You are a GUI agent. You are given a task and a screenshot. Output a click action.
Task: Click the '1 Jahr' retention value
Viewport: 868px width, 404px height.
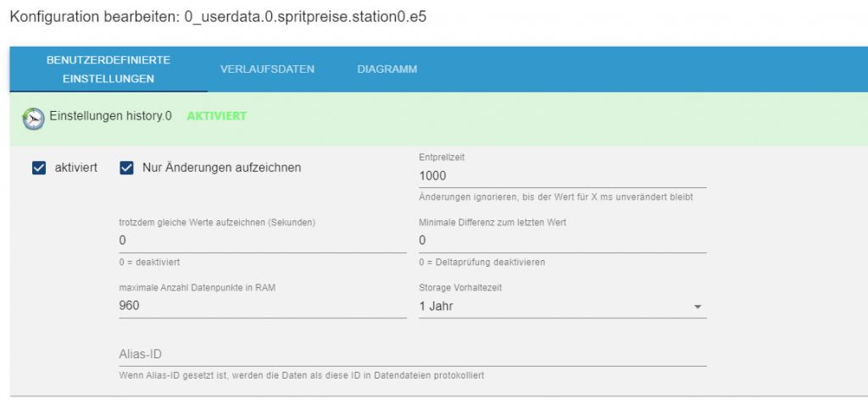437,306
